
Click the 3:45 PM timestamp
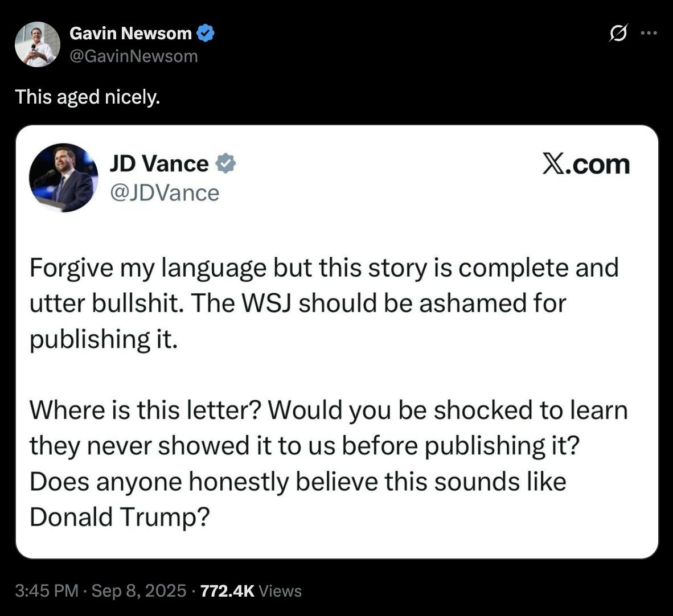click(47, 591)
